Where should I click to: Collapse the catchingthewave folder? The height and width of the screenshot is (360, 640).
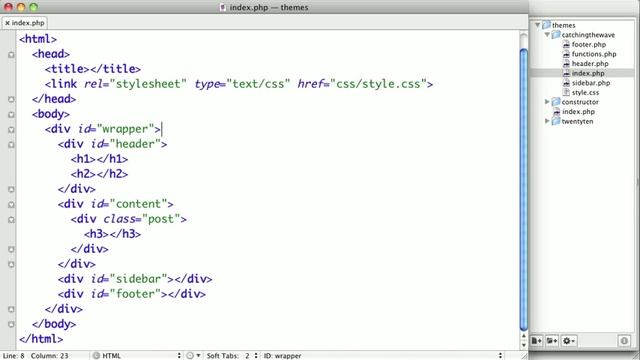point(547,35)
